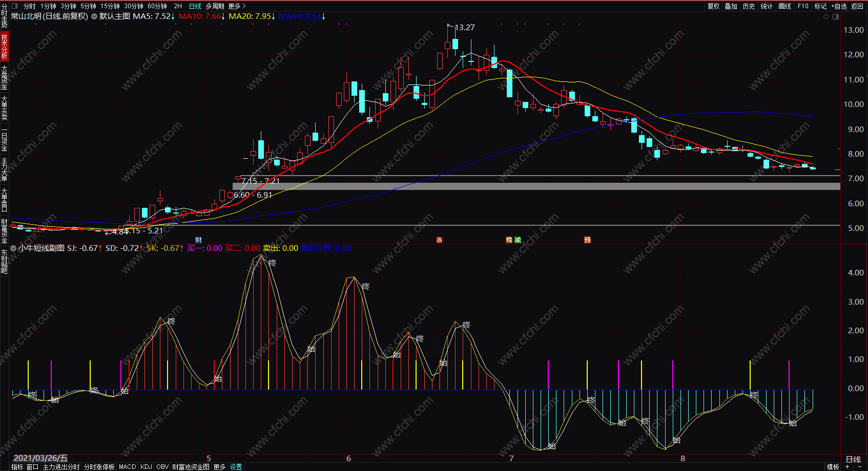Open dropdown next to 小牛短线副图 indicator
Image resolution: width=868 pixels, height=471 pixels.
point(13,248)
